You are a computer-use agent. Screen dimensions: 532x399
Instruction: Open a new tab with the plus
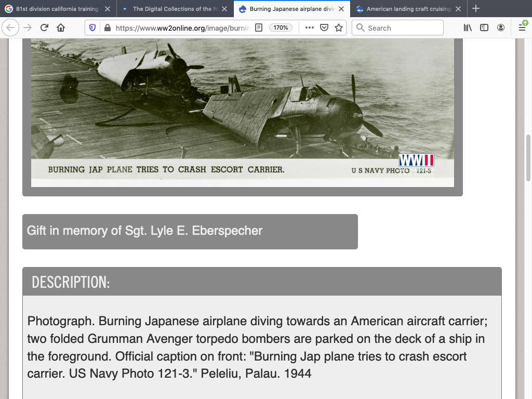click(x=476, y=9)
